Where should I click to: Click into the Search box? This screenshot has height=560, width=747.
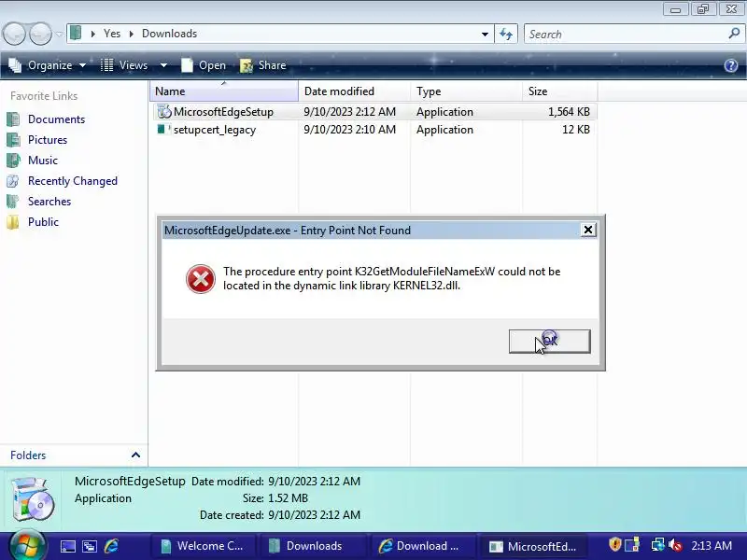point(626,34)
